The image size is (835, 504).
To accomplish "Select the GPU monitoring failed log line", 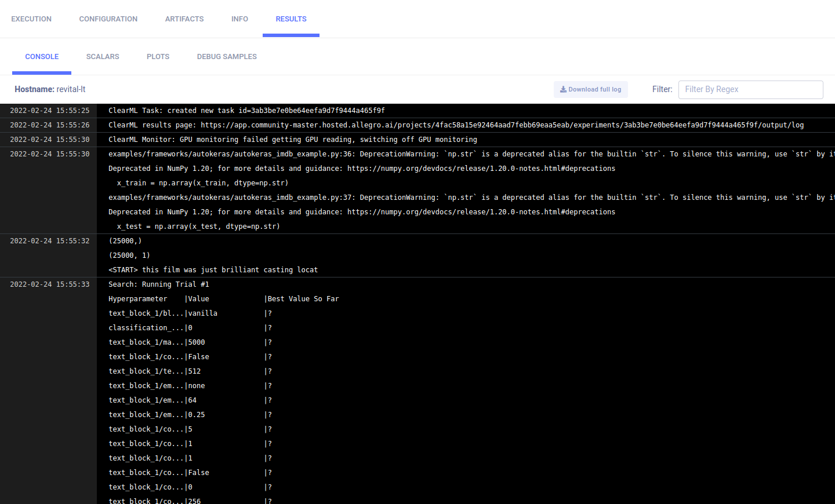I will 292,140.
